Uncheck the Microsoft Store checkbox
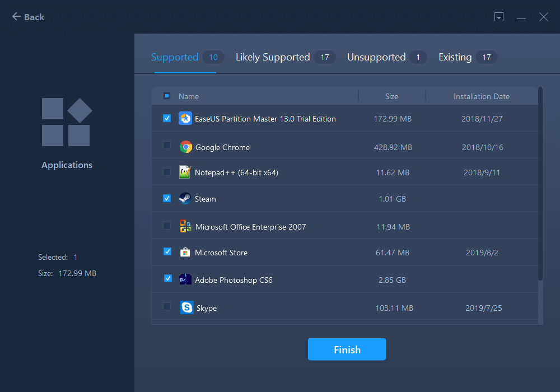The image size is (560, 392). [167, 251]
